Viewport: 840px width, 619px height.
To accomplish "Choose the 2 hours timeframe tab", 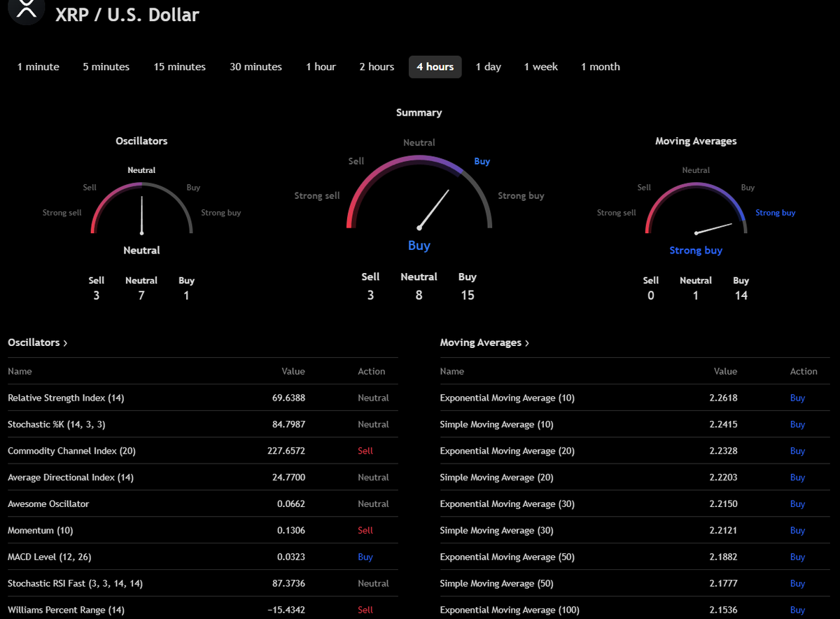I will click(x=377, y=67).
